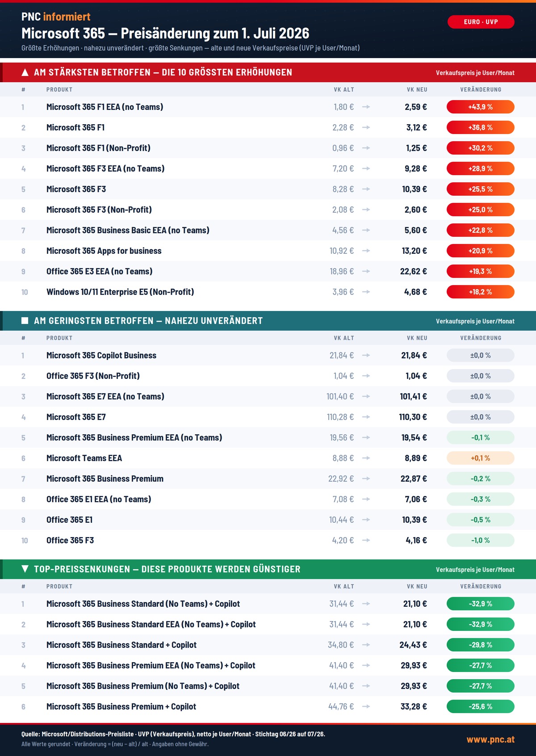Screen dimensions: 536x756
Task: Click old price 101,40 €
Action: coord(340,396)
